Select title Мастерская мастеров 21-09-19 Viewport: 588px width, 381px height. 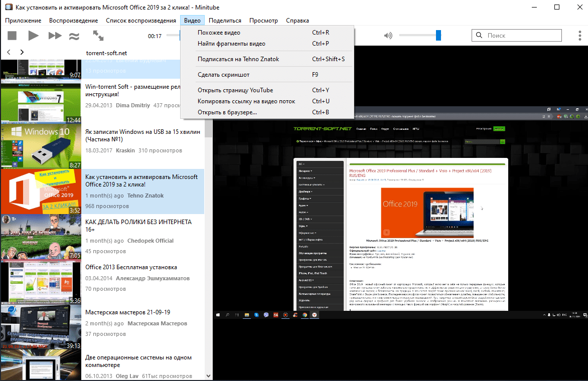tap(127, 312)
